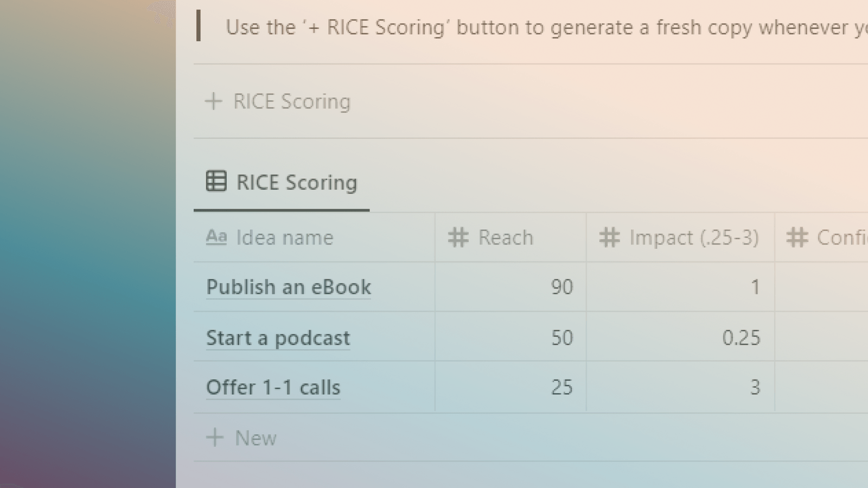Open the Reach column header options

tap(505, 237)
